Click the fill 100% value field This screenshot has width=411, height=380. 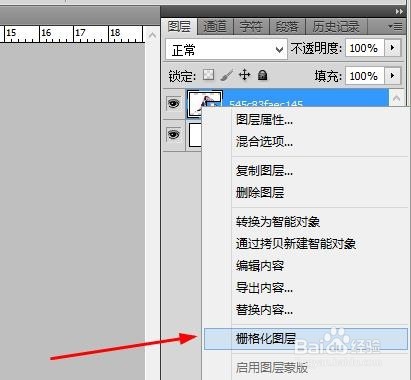[365, 76]
